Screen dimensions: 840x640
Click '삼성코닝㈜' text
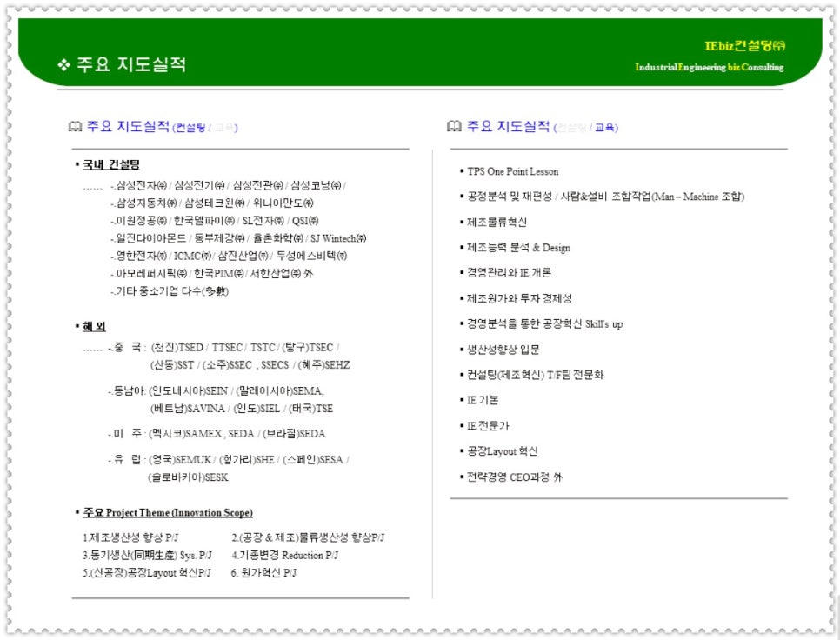pos(316,185)
